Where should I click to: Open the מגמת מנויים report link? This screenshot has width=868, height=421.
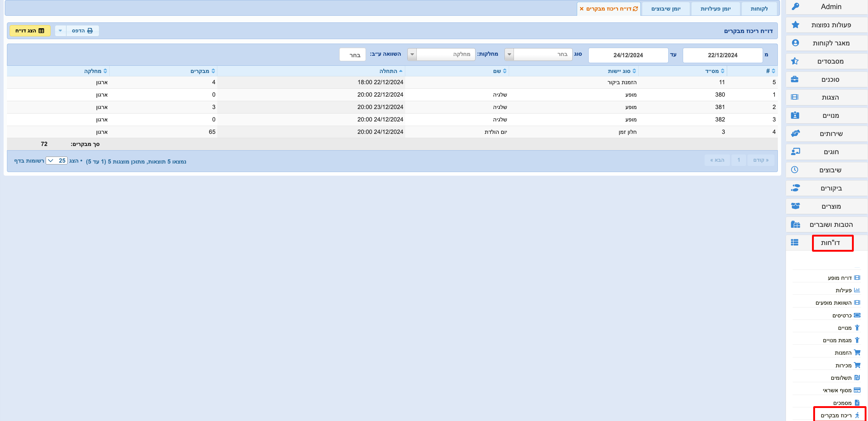(837, 340)
